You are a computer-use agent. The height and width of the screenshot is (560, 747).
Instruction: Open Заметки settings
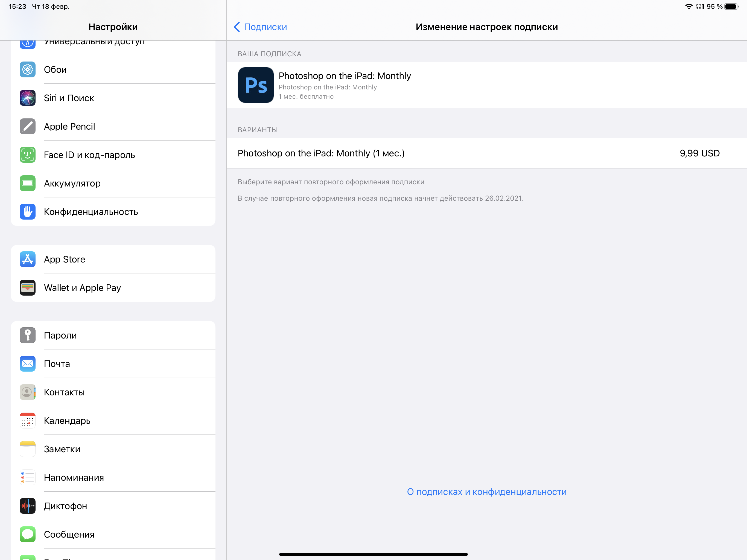point(113,449)
